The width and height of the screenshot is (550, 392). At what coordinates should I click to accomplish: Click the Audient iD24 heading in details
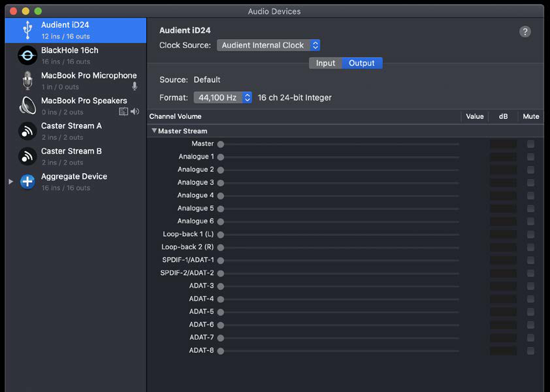(x=185, y=31)
